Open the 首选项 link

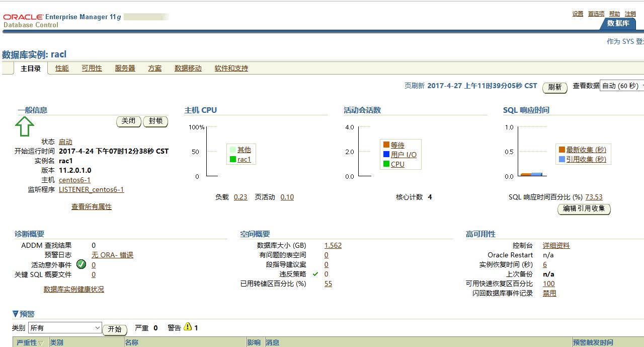[596, 14]
